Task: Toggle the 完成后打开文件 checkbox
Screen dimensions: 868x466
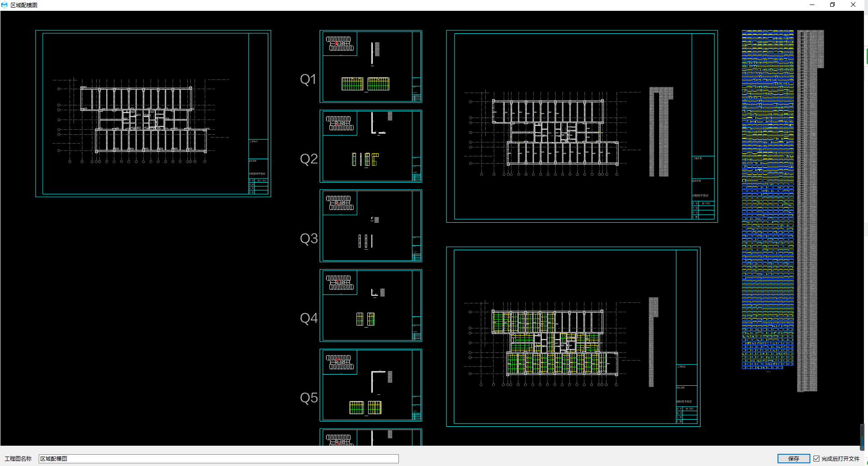Action: (x=816, y=458)
